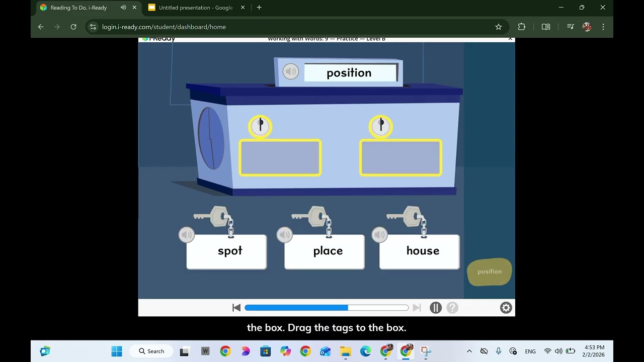The image size is (644, 362).
Task: Open the taskbar clock and date
Action: click(x=594, y=351)
